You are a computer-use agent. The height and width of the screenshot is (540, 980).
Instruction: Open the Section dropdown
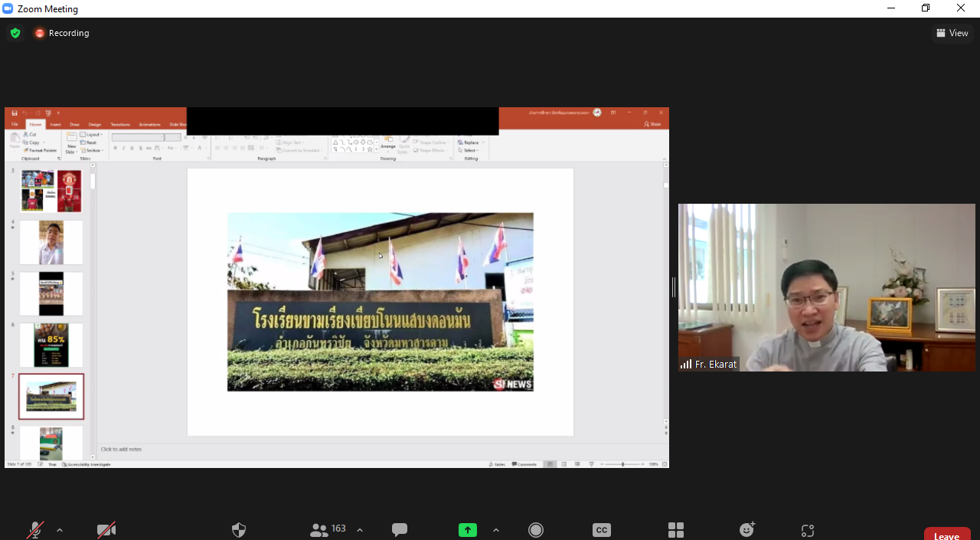point(92,150)
